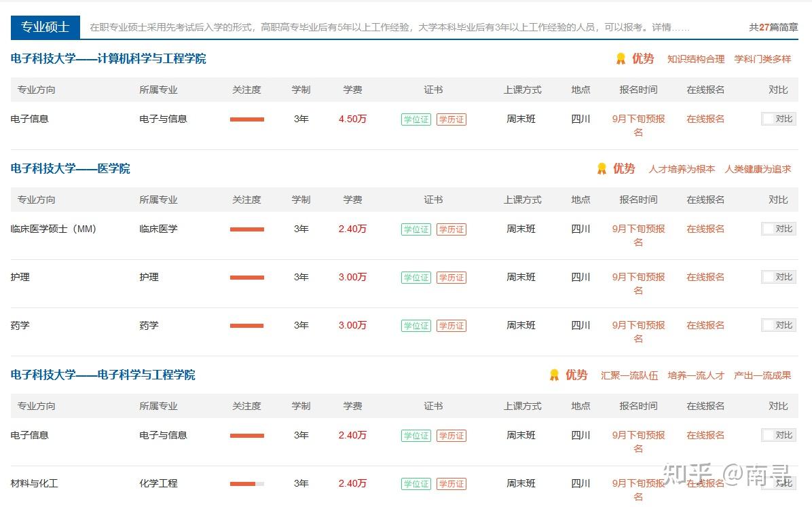
Task: Tick 对比 checkbox for 护理 row
Action: [767, 276]
